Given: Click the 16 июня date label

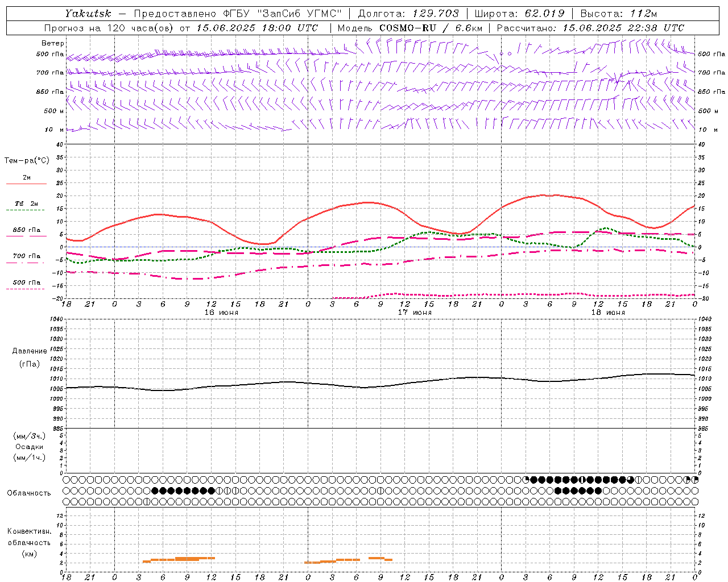Looking at the screenshot, I should point(221,313).
